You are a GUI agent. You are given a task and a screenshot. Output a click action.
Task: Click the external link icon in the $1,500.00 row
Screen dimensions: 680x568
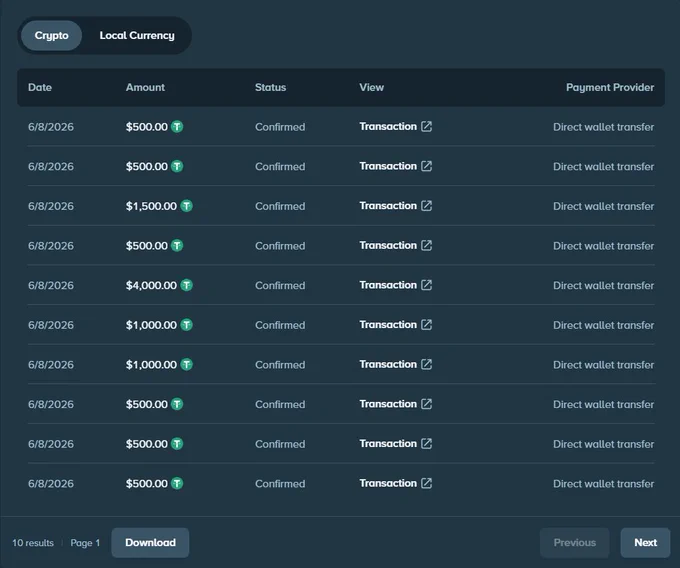tap(427, 206)
